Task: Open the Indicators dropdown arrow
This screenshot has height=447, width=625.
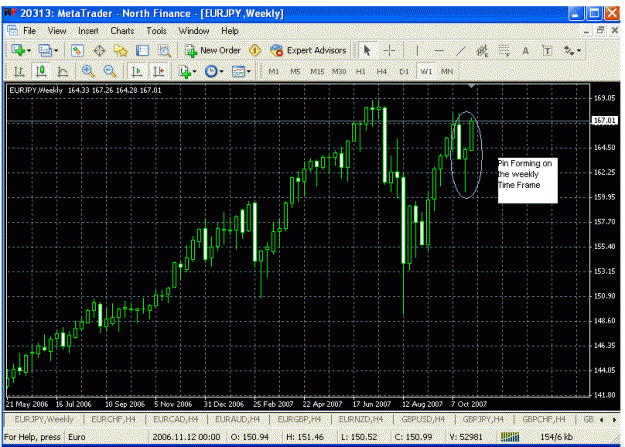Action: [x=195, y=72]
